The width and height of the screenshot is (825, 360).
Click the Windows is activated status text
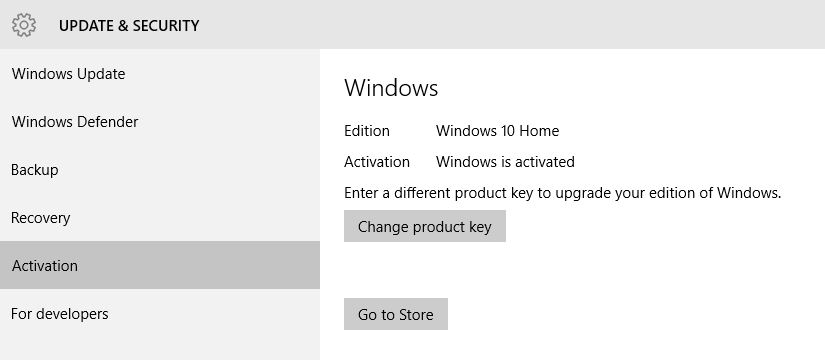(505, 162)
